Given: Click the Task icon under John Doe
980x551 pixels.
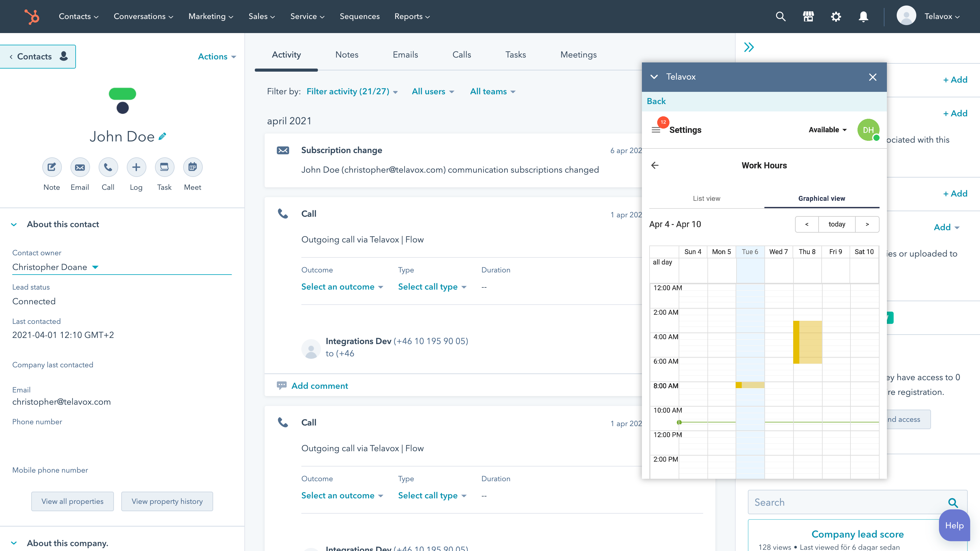Looking at the screenshot, I should (x=164, y=167).
